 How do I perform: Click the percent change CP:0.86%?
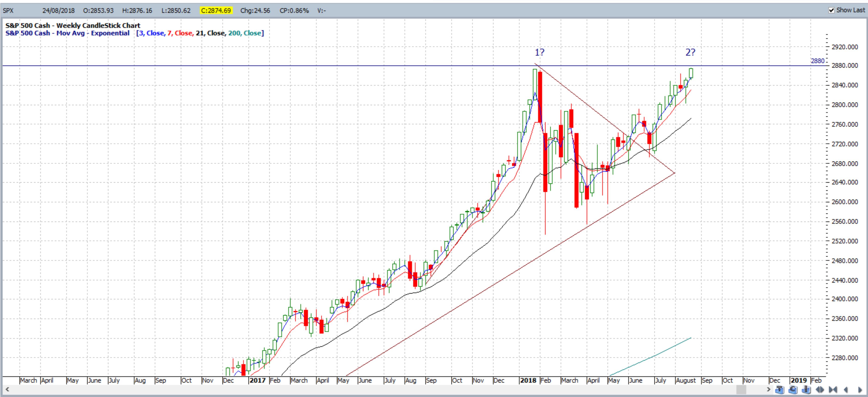[x=294, y=10]
